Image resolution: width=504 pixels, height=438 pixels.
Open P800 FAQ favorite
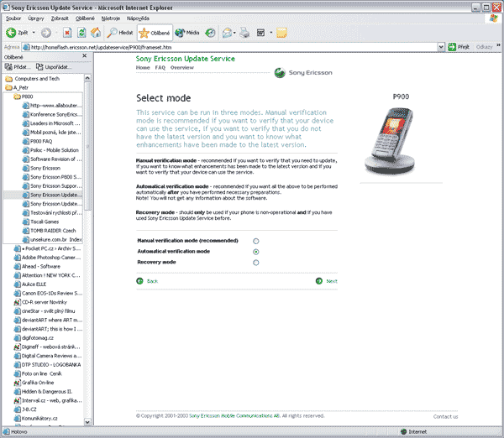click(37, 141)
